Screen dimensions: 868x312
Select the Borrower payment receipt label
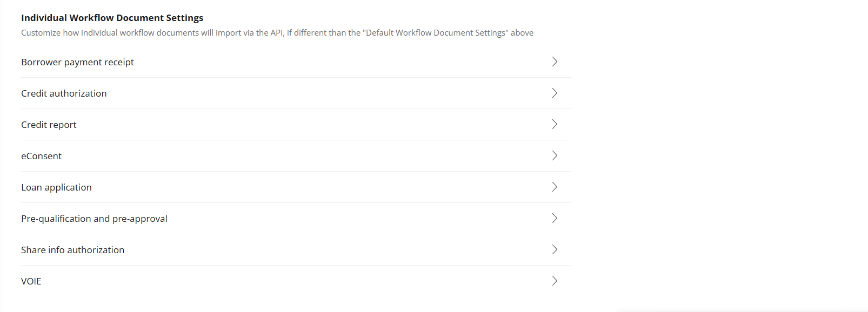point(77,62)
